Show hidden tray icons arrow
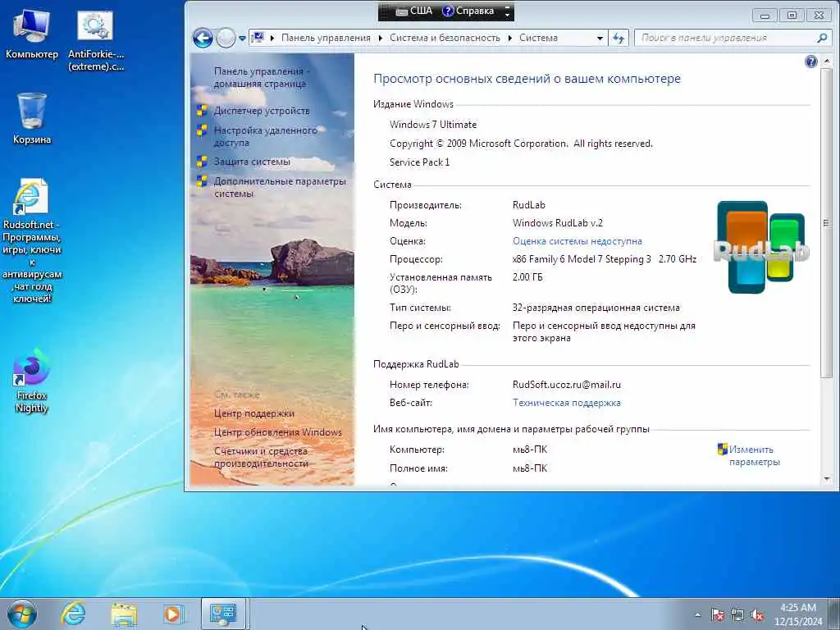The height and width of the screenshot is (630, 840). pyautogui.click(x=697, y=615)
